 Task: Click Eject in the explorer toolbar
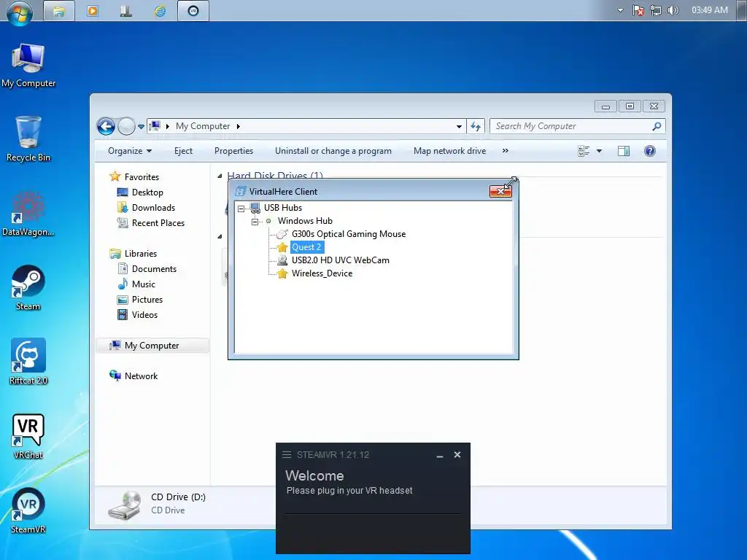183,151
